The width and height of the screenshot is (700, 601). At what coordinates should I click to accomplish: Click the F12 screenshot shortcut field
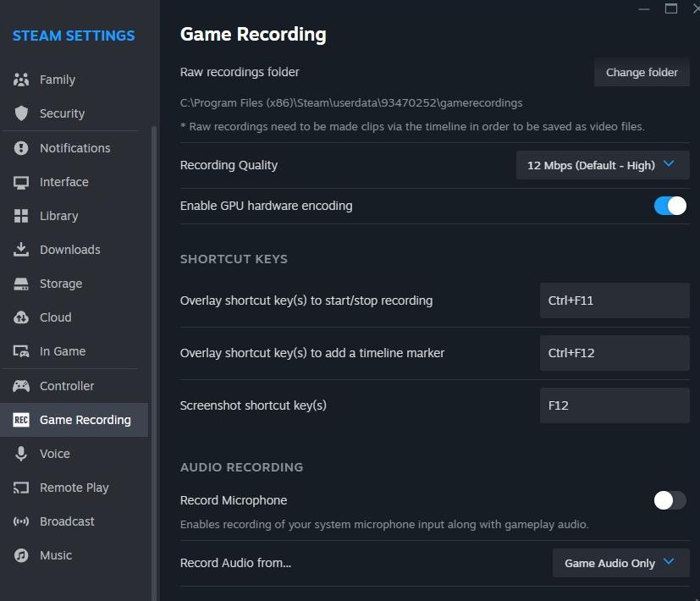click(615, 405)
